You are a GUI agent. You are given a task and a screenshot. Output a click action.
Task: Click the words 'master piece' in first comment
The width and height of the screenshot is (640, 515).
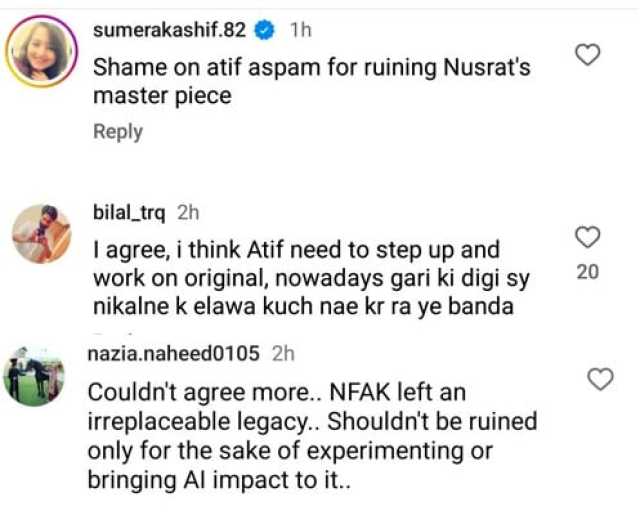162,96
